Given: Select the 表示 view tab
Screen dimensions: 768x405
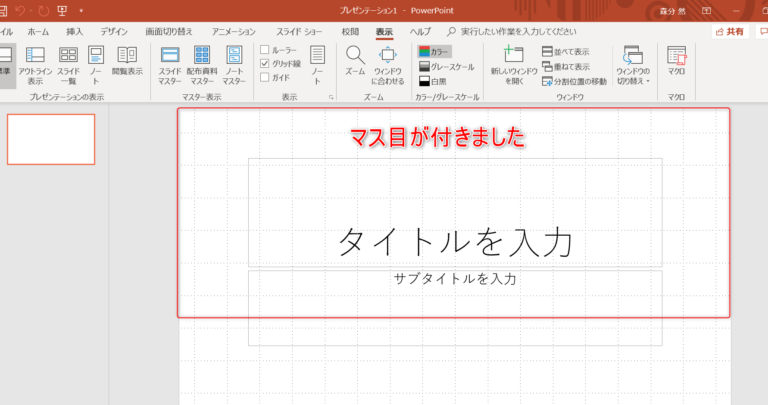Looking at the screenshot, I should coord(384,32).
